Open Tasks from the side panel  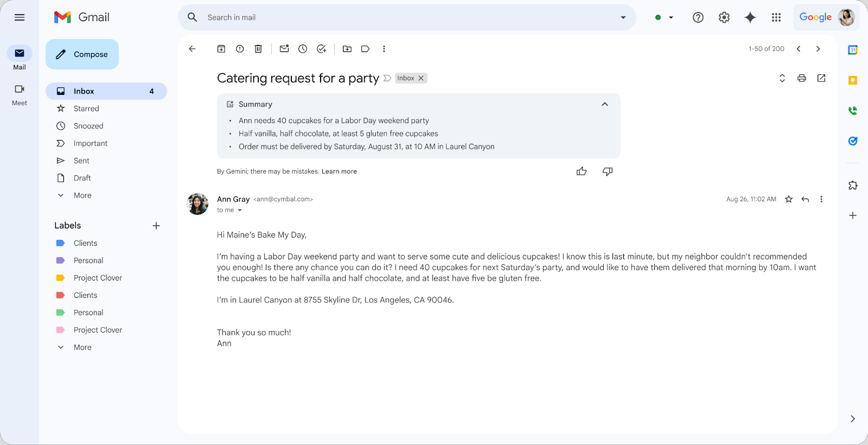pos(852,141)
